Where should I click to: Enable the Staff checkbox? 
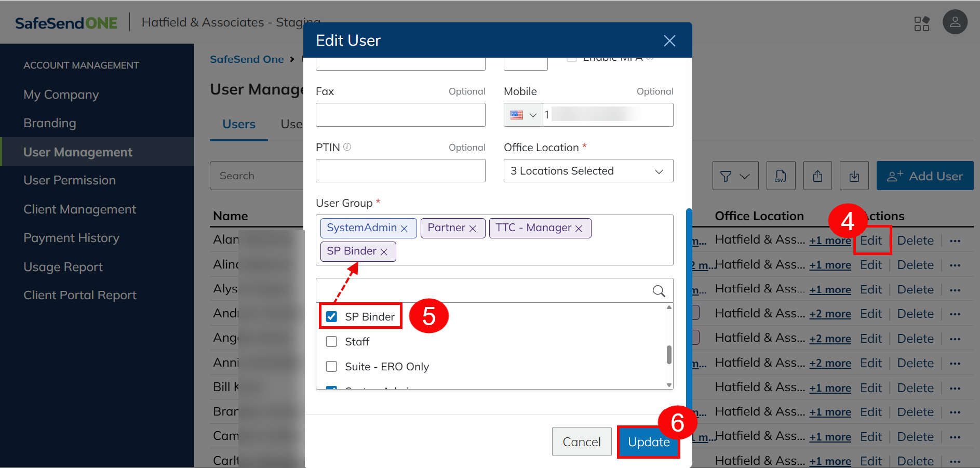click(331, 341)
